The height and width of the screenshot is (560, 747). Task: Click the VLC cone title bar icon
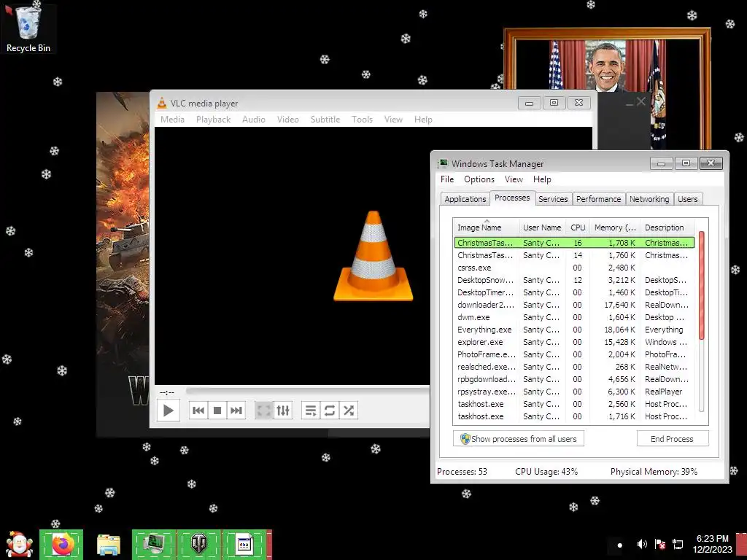[x=162, y=103]
